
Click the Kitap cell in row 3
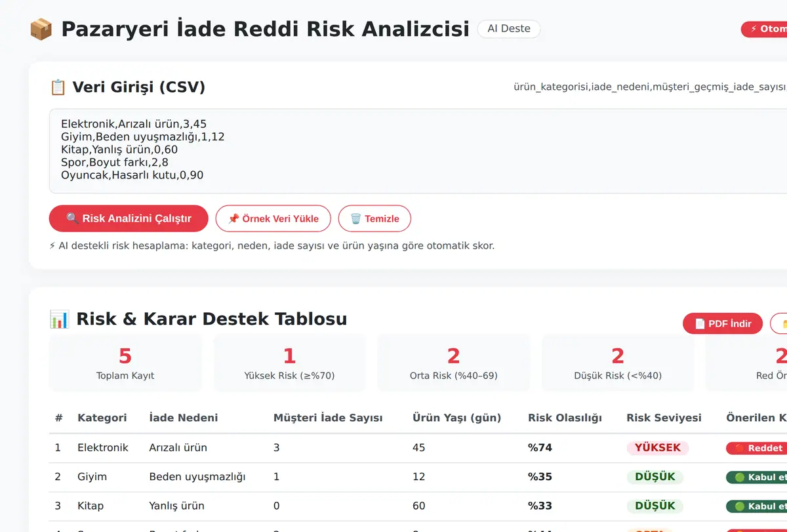91,506
